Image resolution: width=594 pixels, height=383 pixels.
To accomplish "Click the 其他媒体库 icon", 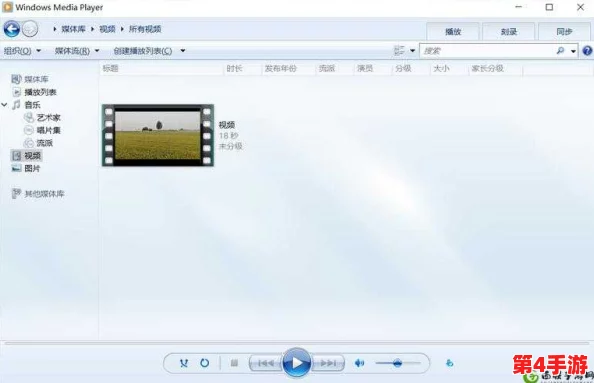I will 16,194.
